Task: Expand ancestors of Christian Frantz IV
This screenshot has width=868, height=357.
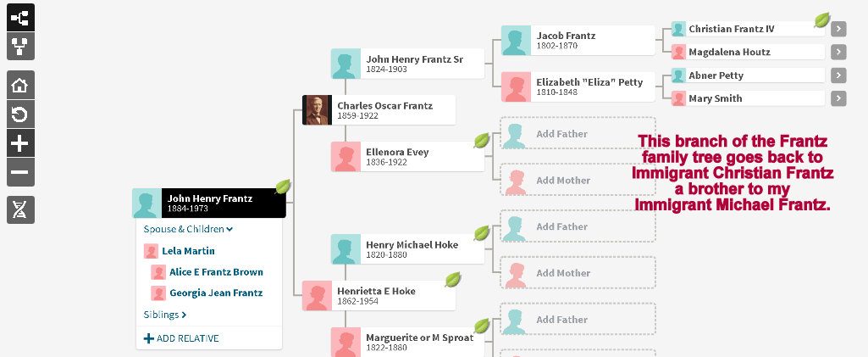Action: [x=838, y=29]
